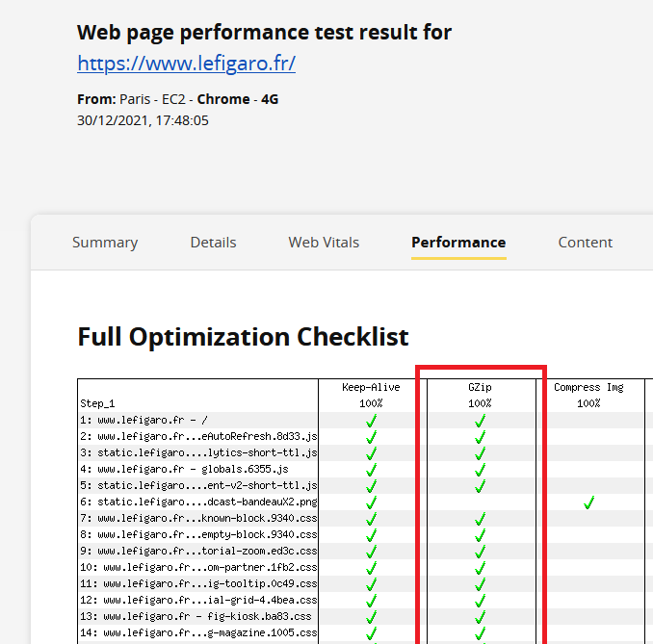
Task: Click Keep-Alive checkmark for dcast-bandeauX2.png row
Action: point(371,502)
